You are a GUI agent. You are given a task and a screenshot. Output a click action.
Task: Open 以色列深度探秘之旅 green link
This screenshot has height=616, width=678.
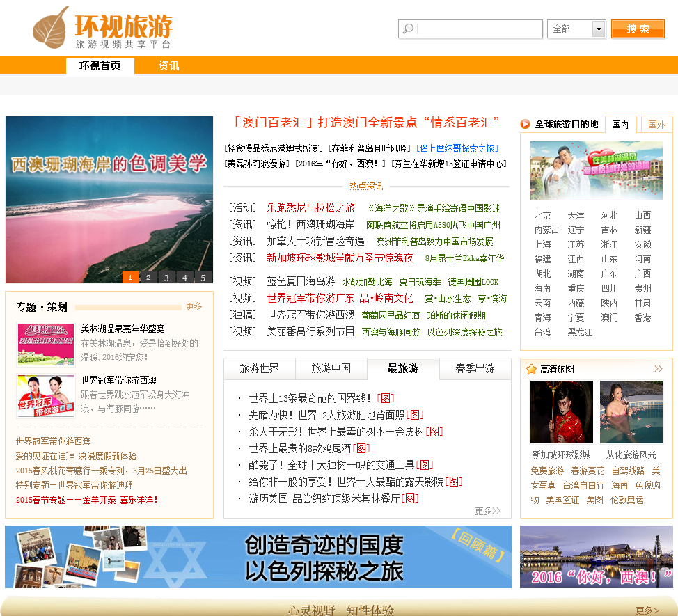coord(465,332)
